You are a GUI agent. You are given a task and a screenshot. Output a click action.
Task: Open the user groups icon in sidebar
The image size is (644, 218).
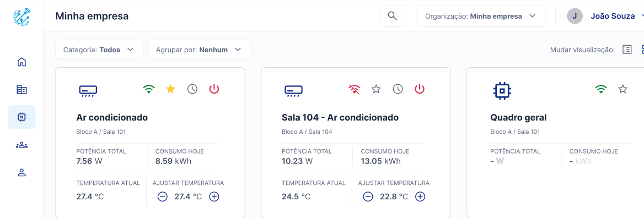tap(22, 145)
